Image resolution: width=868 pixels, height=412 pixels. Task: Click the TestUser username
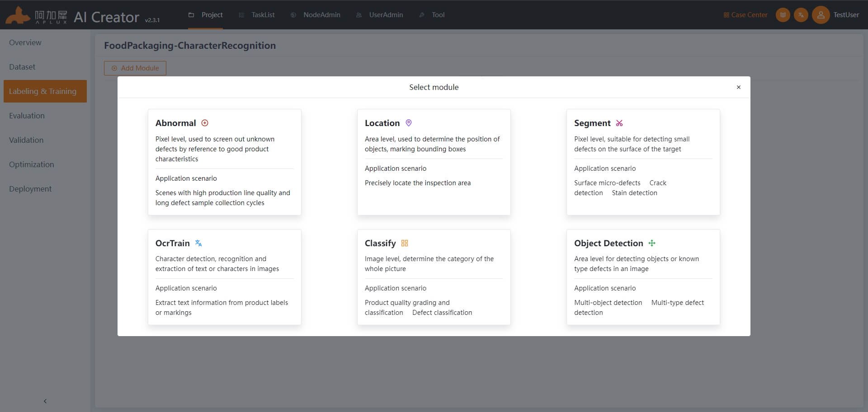846,15
